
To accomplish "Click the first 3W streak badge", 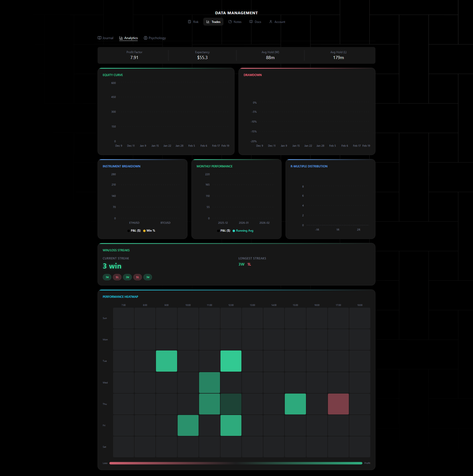I will point(107,277).
